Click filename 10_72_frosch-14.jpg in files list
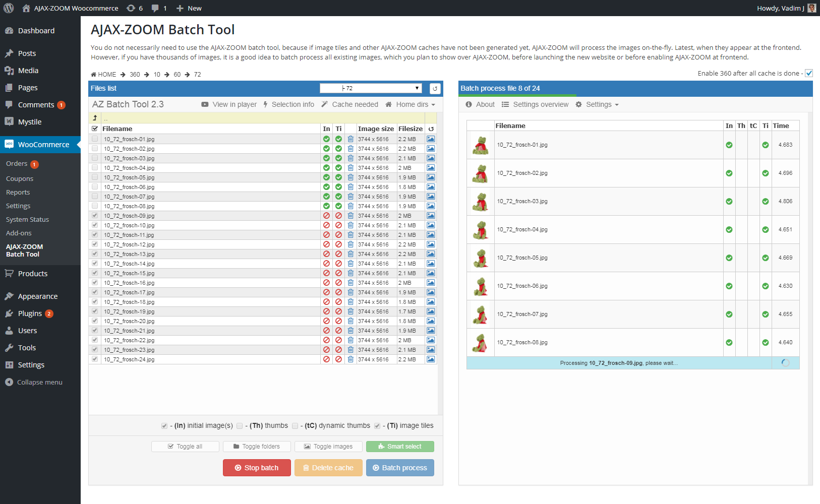820x504 pixels. click(x=129, y=264)
